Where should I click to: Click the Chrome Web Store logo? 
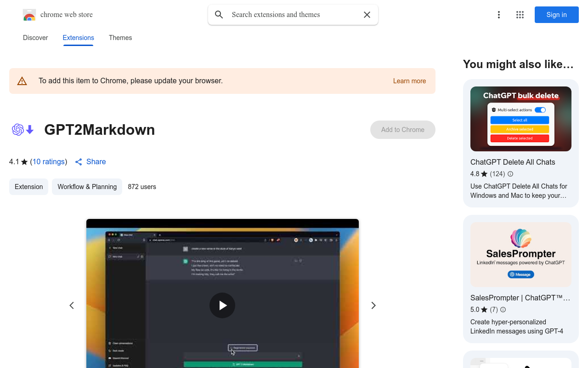coord(29,15)
